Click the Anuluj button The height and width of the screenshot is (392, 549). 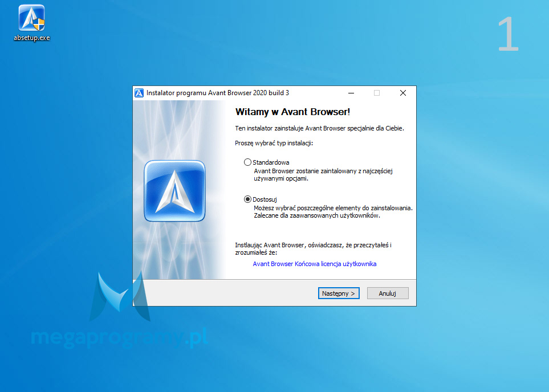[x=388, y=293]
